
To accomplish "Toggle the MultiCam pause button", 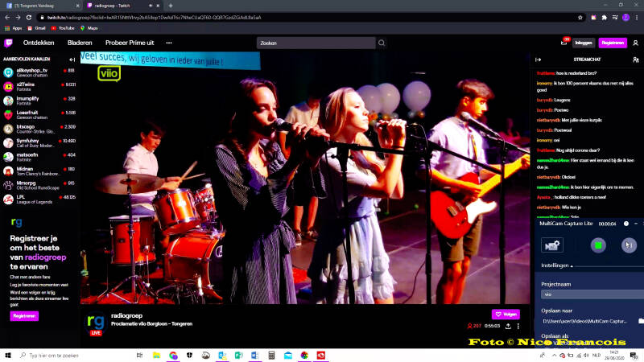I will click(629, 245).
